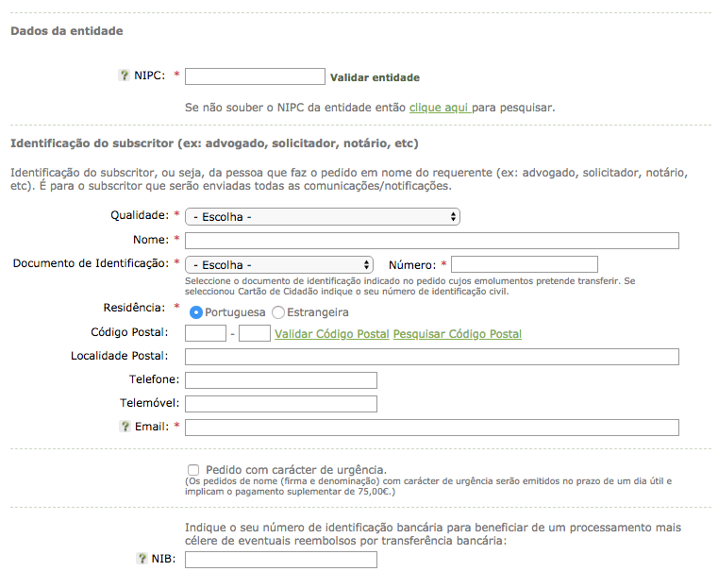The height and width of the screenshot is (588, 718).
Task: Tick the Pedido com carácter de urgência checkbox
Action: click(193, 470)
